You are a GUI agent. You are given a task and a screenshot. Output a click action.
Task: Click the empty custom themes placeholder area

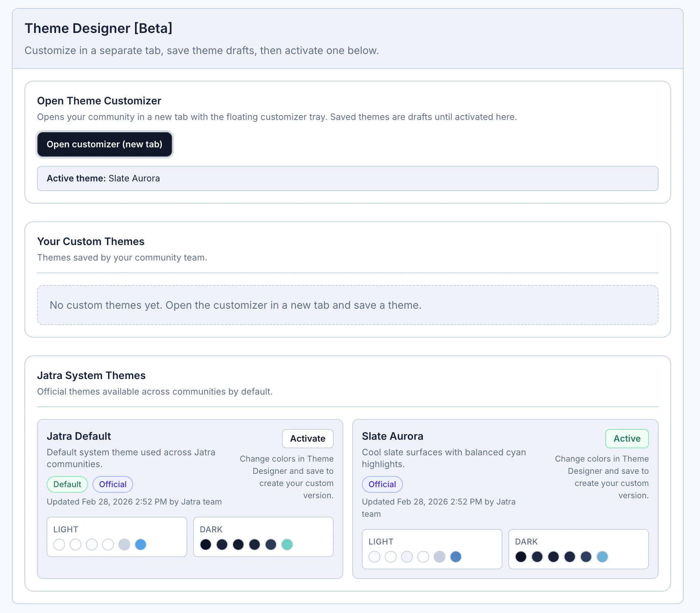tap(347, 305)
